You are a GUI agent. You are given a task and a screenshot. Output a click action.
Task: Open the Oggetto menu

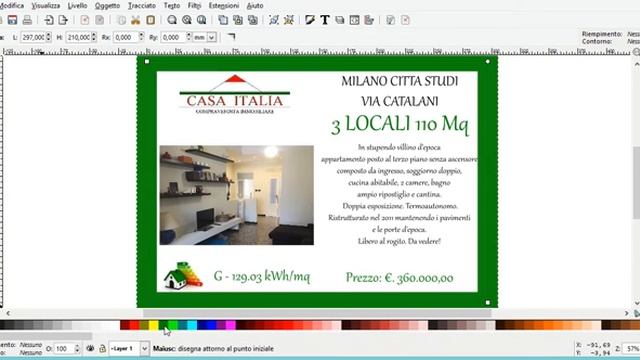tap(107, 6)
